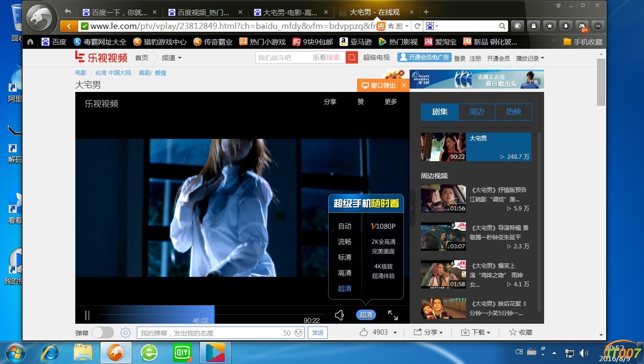
Task: Open the favorites star toolbar icon
Action: pos(550,26)
